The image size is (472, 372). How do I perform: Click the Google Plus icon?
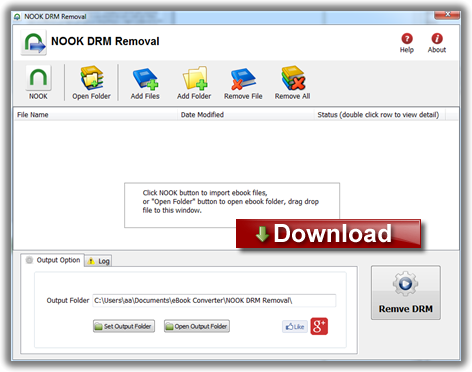tap(319, 326)
